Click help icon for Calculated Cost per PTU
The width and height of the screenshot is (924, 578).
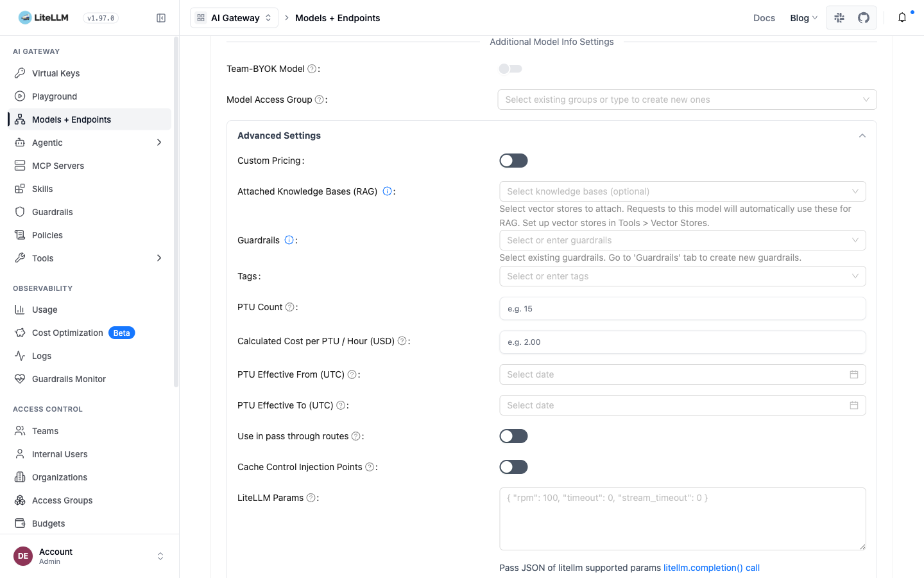point(402,341)
